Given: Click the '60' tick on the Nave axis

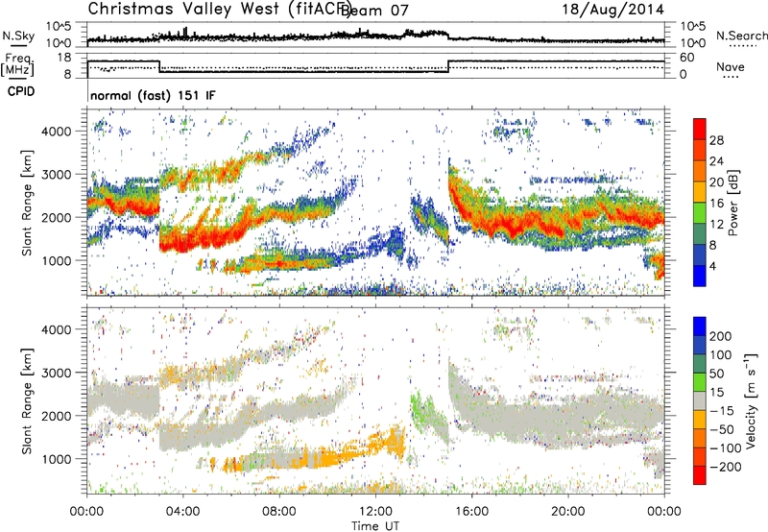Looking at the screenshot, I should point(687,58).
